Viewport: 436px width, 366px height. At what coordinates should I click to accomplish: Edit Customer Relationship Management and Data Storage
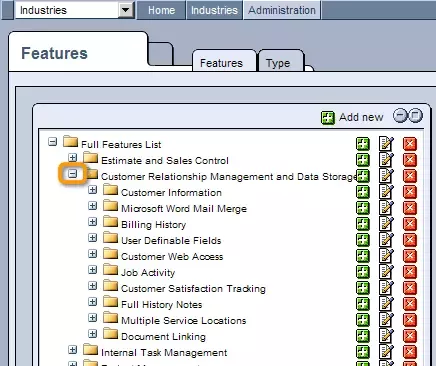[x=386, y=176]
